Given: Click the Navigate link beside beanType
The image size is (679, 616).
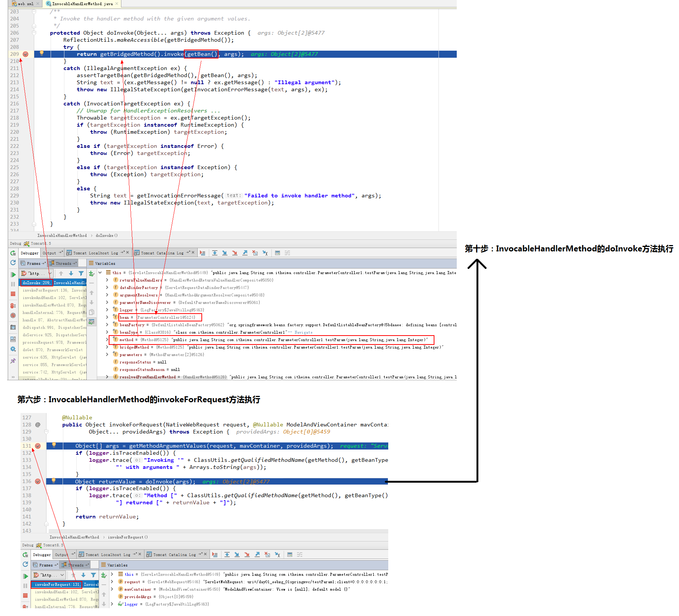Looking at the screenshot, I should pyautogui.click(x=303, y=332).
